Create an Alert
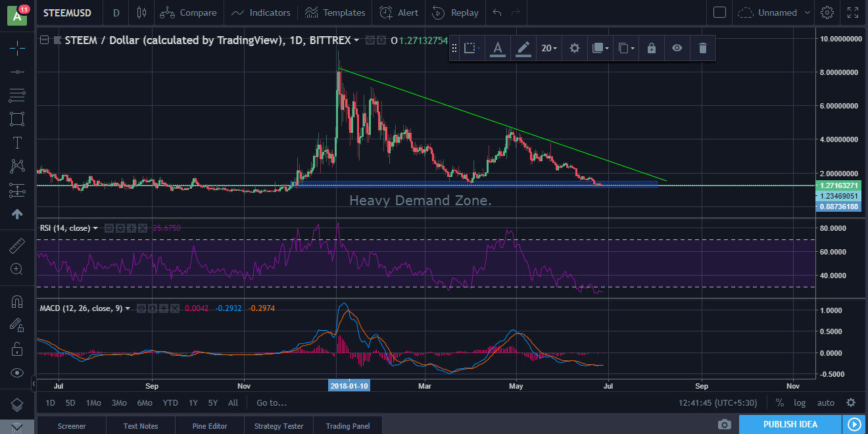 coord(399,12)
